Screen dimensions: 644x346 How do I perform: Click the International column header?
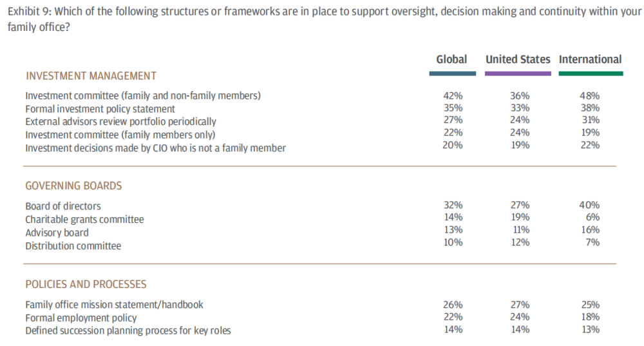coord(590,59)
